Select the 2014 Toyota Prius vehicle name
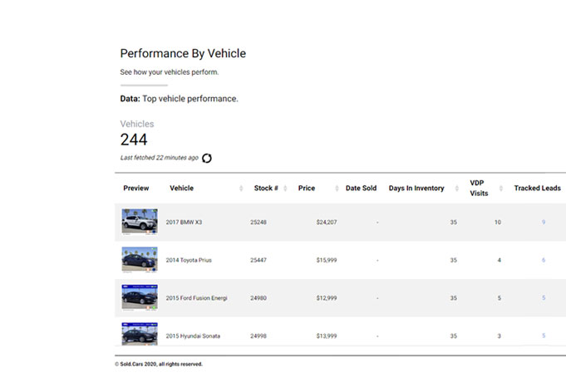 pos(189,260)
